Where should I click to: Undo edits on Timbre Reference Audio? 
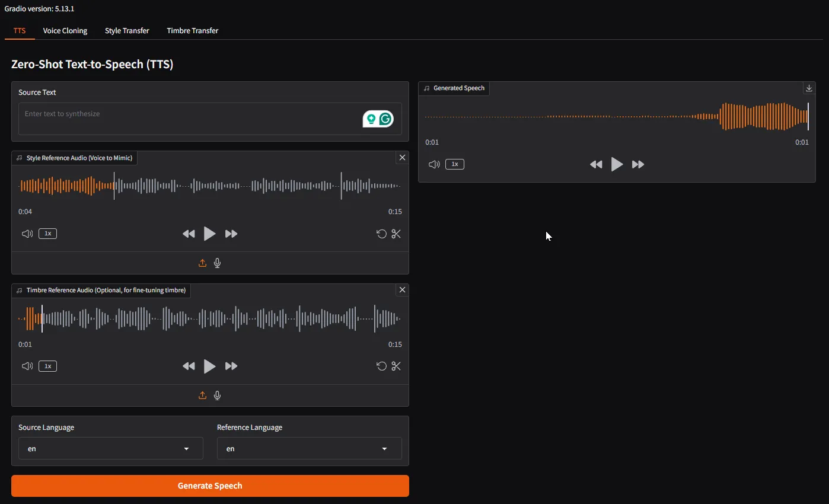(382, 366)
